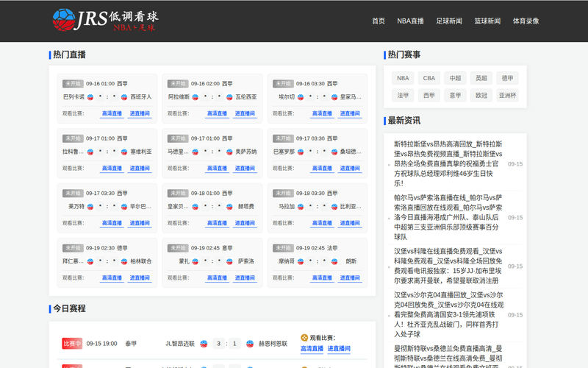588x368 pixels.
Task: Open 进直播间 for 皇家贝 vs 赫塔费
Action: pyautogui.click(x=245, y=223)
